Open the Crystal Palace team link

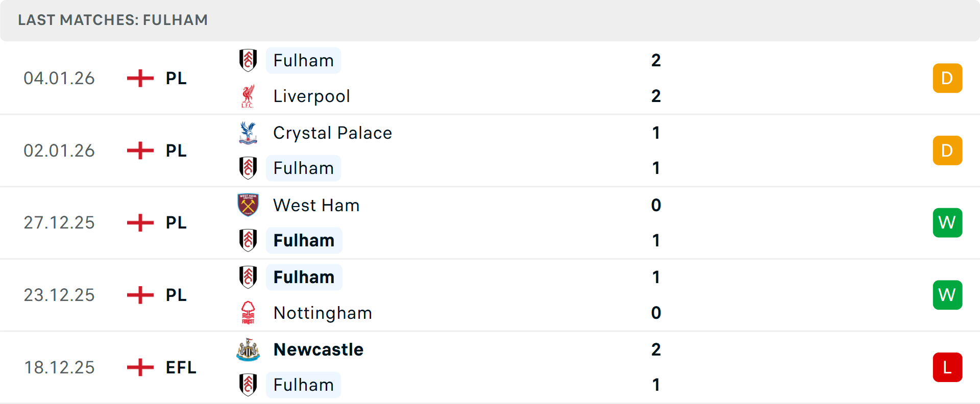pos(332,133)
